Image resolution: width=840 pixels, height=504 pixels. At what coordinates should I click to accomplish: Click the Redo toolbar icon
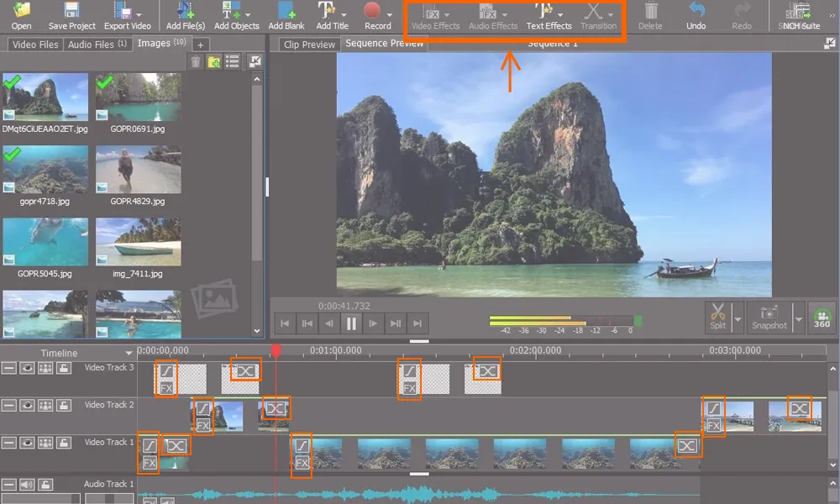coord(742,15)
